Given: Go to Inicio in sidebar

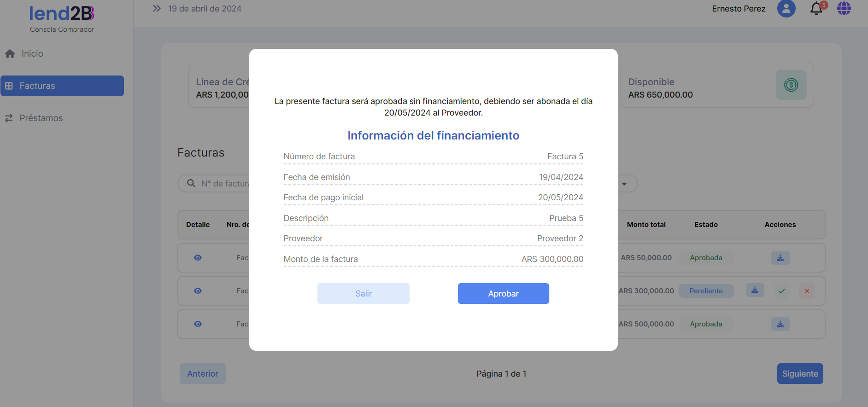Looking at the screenshot, I should 32,54.
